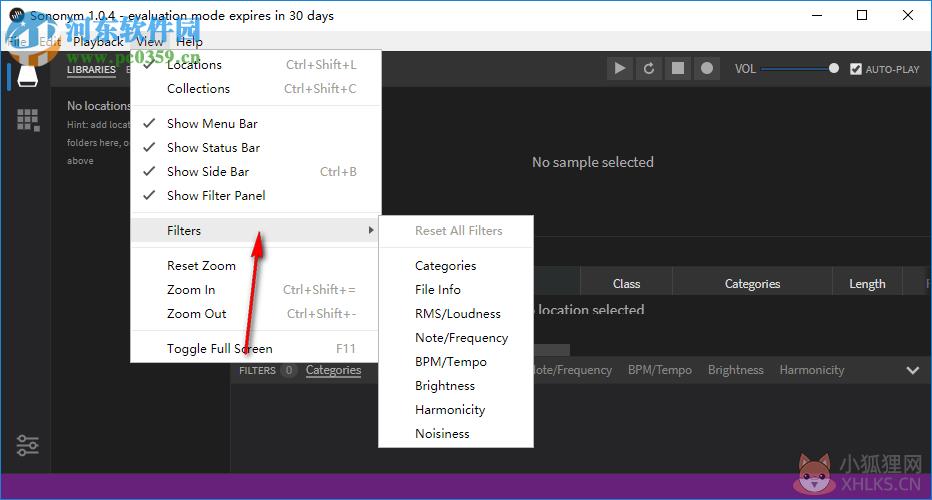Sort by the Class column header
The height and width of the screenshot is (500, 932).
(x=626, y=284)
